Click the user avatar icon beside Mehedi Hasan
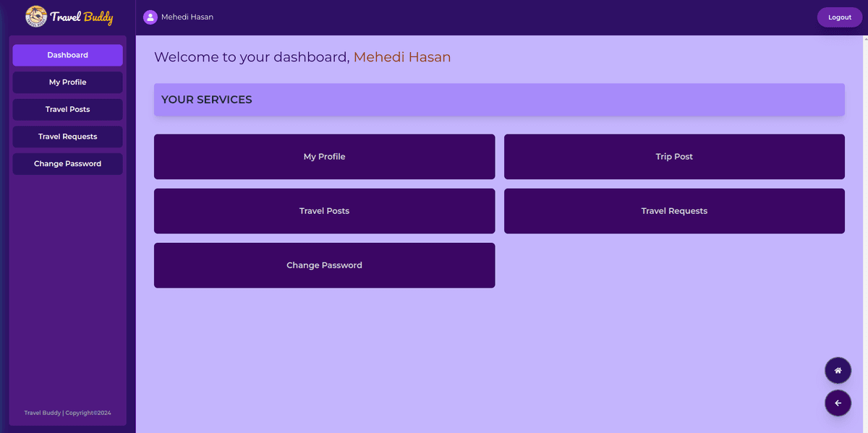Screen dimensions: 868x433 150,17
